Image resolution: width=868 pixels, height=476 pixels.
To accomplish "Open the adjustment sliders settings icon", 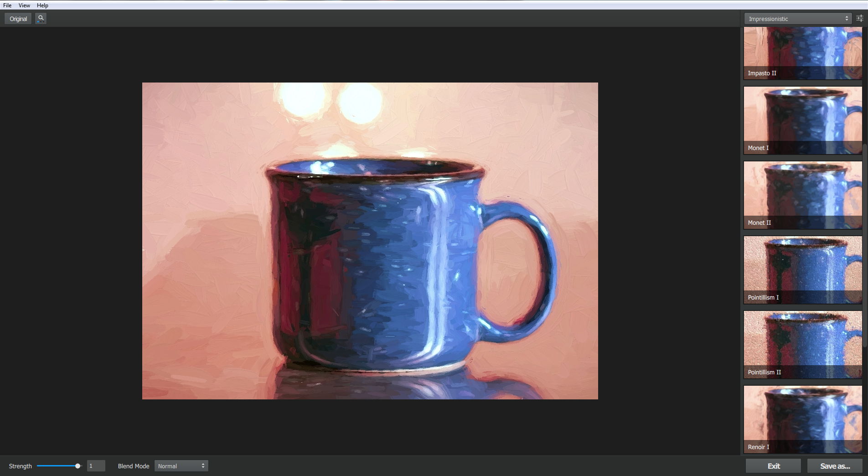I will (859, 19).
